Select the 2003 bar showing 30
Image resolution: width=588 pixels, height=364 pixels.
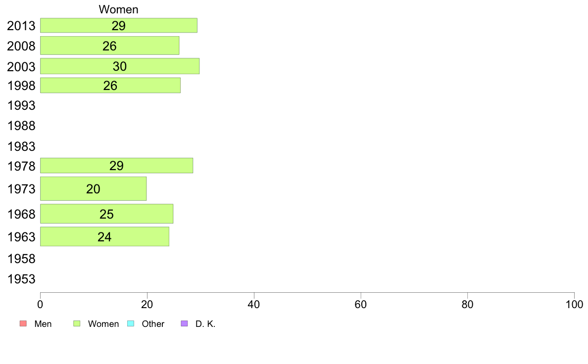120,66
